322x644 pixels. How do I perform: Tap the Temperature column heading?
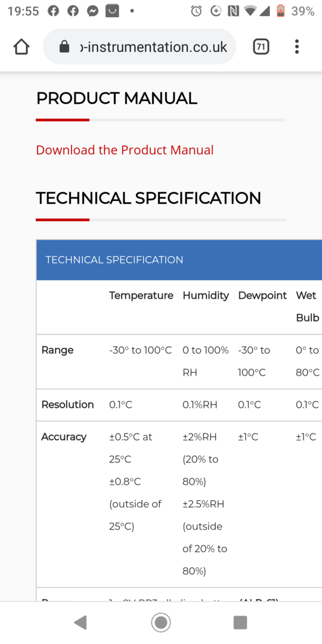point(141,295)
